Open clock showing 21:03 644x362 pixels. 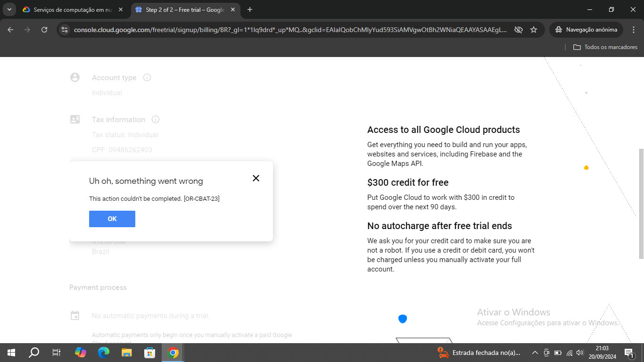point(602,353)
